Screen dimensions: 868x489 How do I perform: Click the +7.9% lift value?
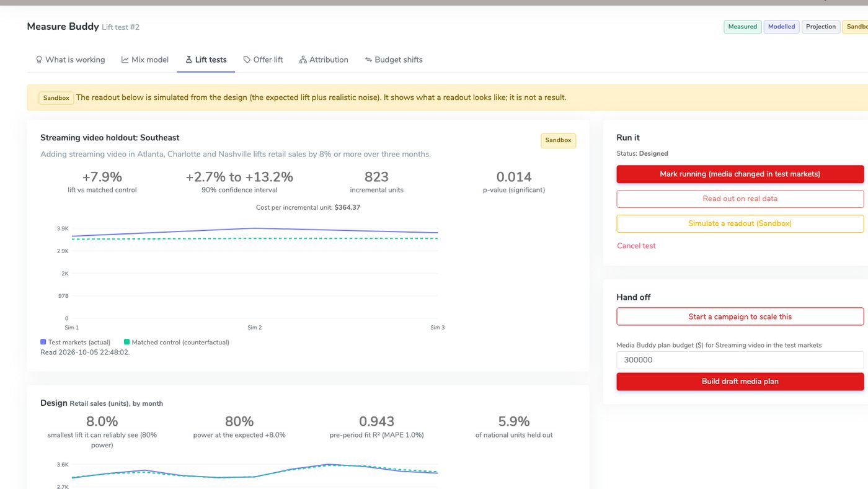pos(102,177)
